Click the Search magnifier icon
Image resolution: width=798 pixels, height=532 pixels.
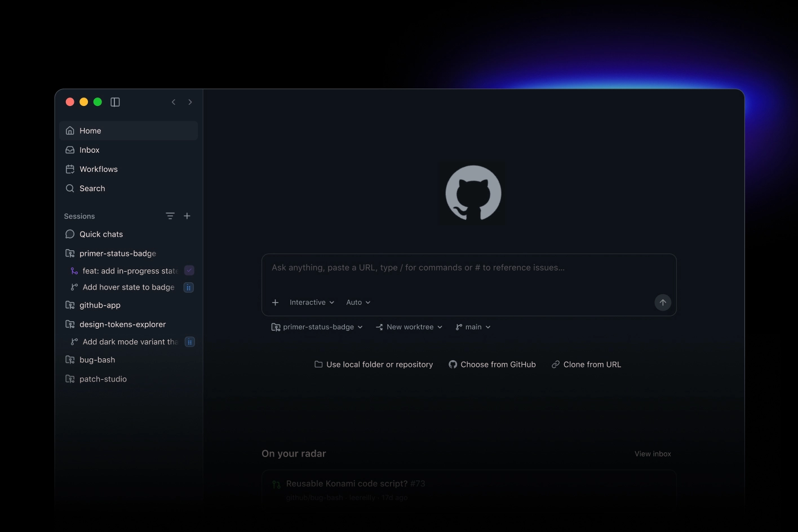[x=70, y=188]
